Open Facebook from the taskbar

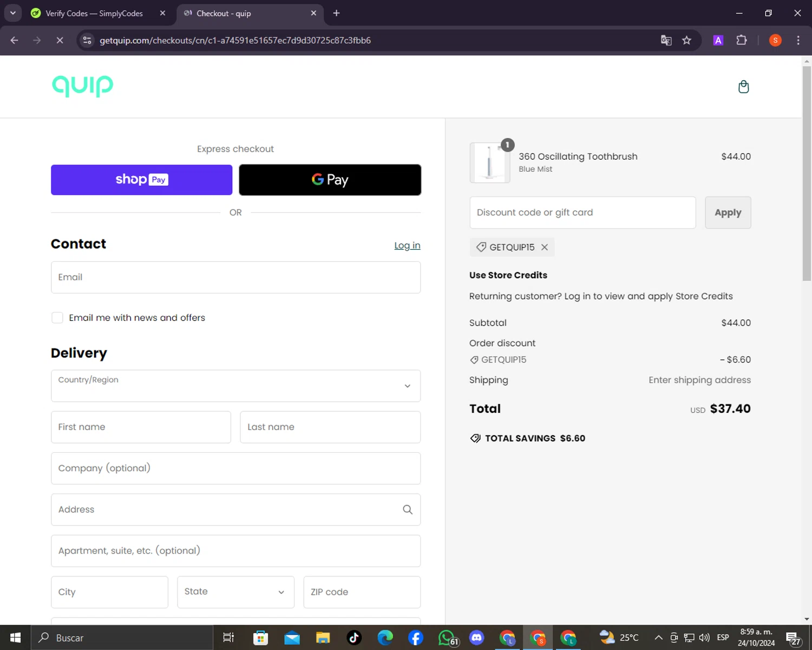click(x=416, y=638)
